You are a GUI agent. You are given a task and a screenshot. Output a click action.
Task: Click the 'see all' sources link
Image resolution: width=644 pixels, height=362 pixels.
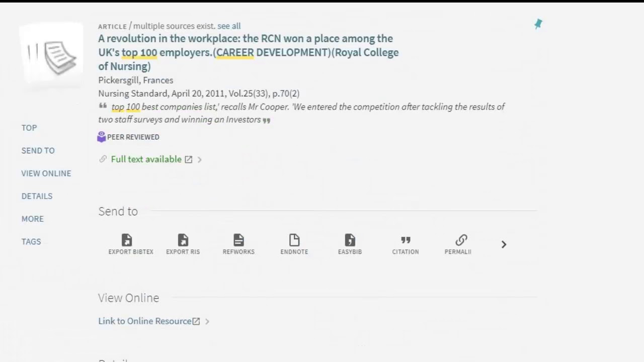pyautogui.click(x=229, y=26)
